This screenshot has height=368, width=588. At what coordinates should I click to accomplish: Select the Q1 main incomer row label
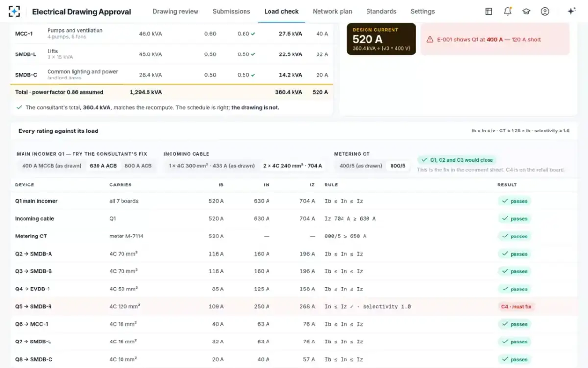coord(36,201)
